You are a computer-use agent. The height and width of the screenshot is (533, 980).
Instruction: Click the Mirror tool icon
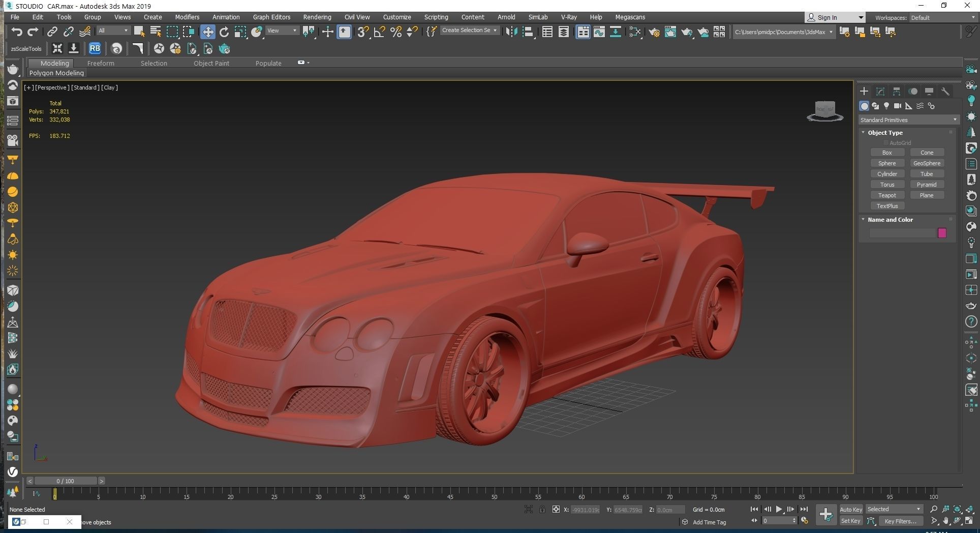pyautogui.click(x=511, y=32)
